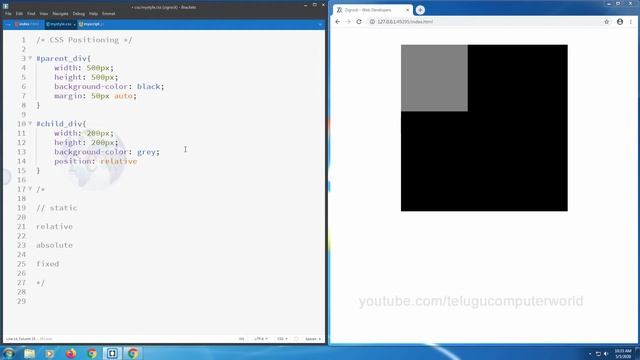The image size is (640, 360).
Task: Click the 'relative' text on line 21
Action: click(x=54, y=227)
